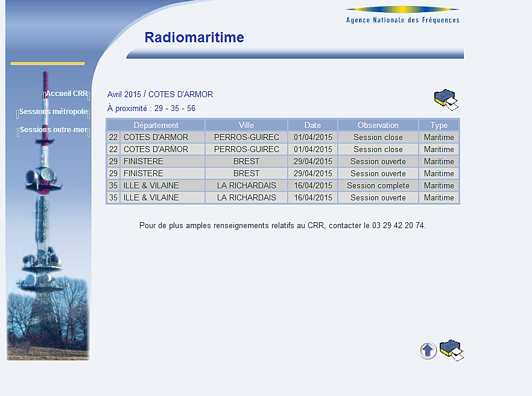Select nearby department 29 link

[x=159, y=108]
